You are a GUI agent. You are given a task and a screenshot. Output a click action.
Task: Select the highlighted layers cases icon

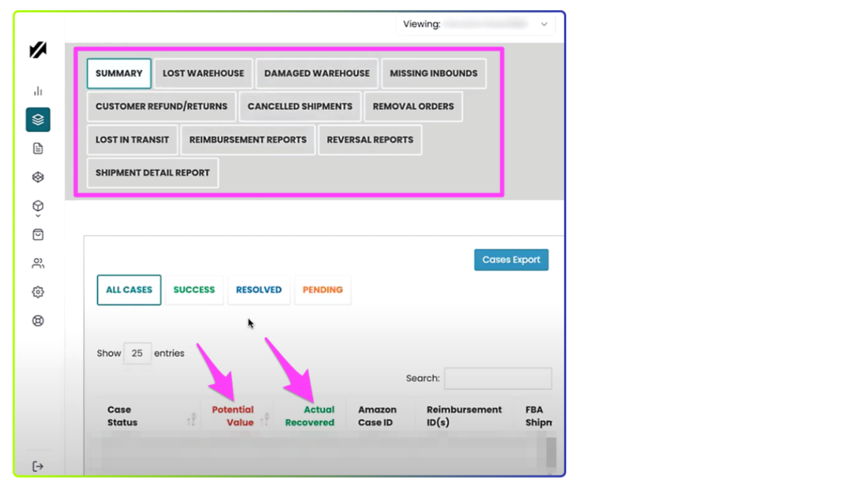point(38,120)
